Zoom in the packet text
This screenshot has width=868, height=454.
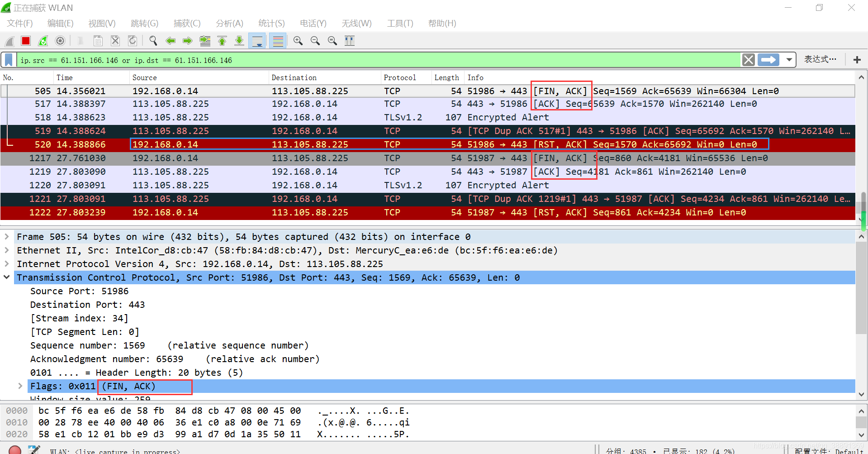click(298, 41)
